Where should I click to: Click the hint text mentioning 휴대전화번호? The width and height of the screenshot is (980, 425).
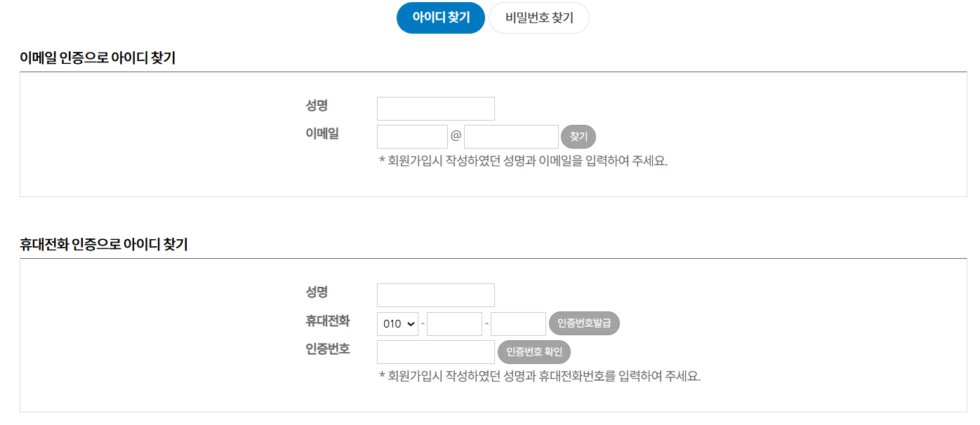(x=539, y=376)
